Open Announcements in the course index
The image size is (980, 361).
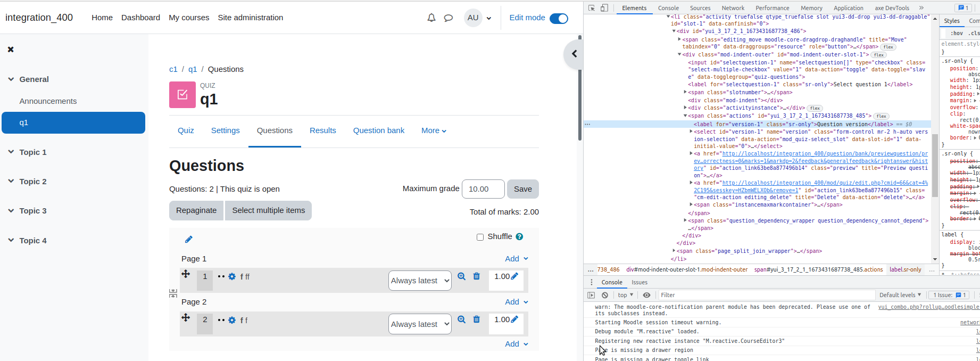coord(48,101)
